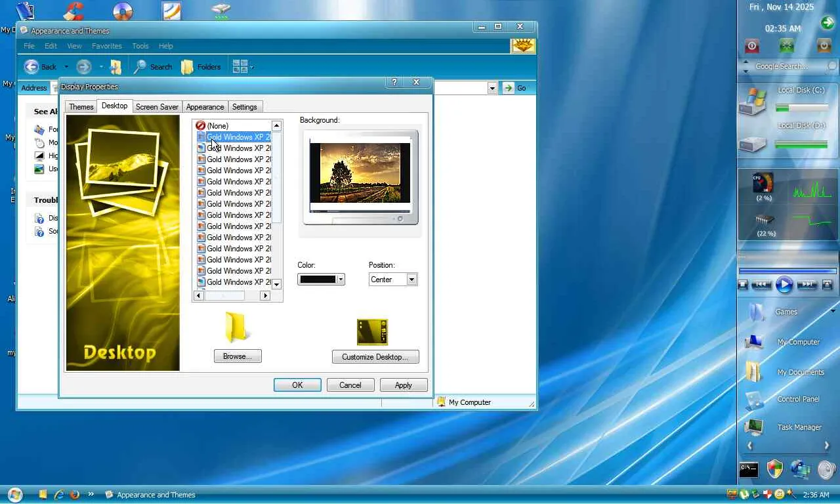Click Cancel in Display Properties

(350, 385)
